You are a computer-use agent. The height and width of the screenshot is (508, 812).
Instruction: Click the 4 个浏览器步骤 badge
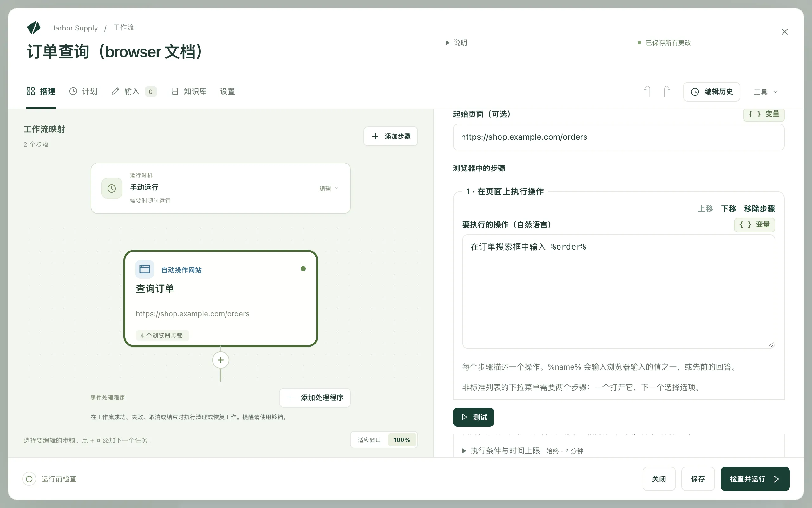click(162, 336)
